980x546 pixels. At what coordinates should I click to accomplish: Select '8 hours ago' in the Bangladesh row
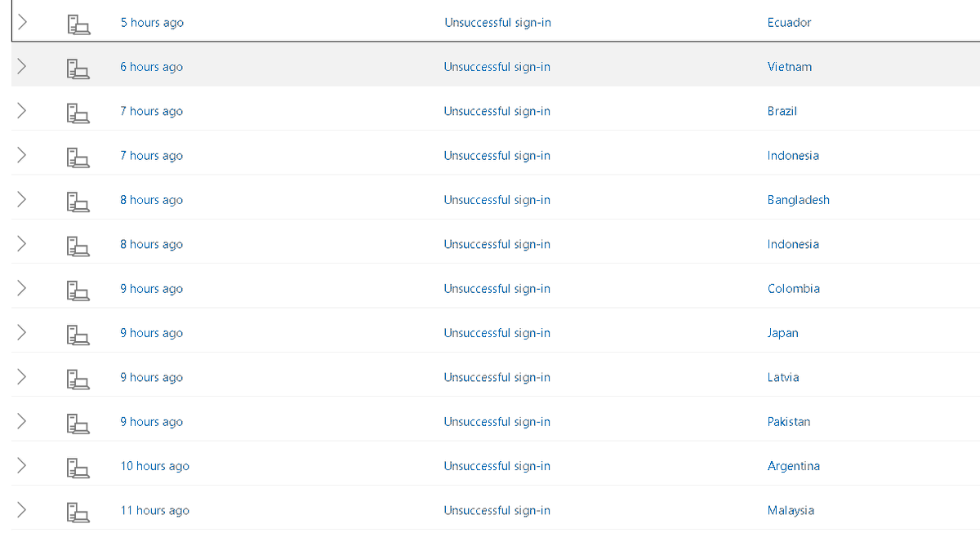click(x=152, y=200)
